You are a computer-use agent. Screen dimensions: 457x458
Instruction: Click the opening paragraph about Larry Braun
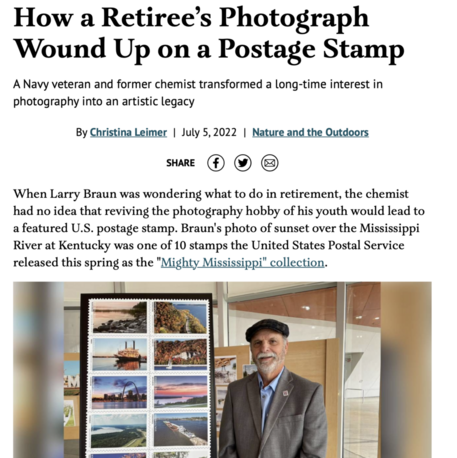click(219, 228)
